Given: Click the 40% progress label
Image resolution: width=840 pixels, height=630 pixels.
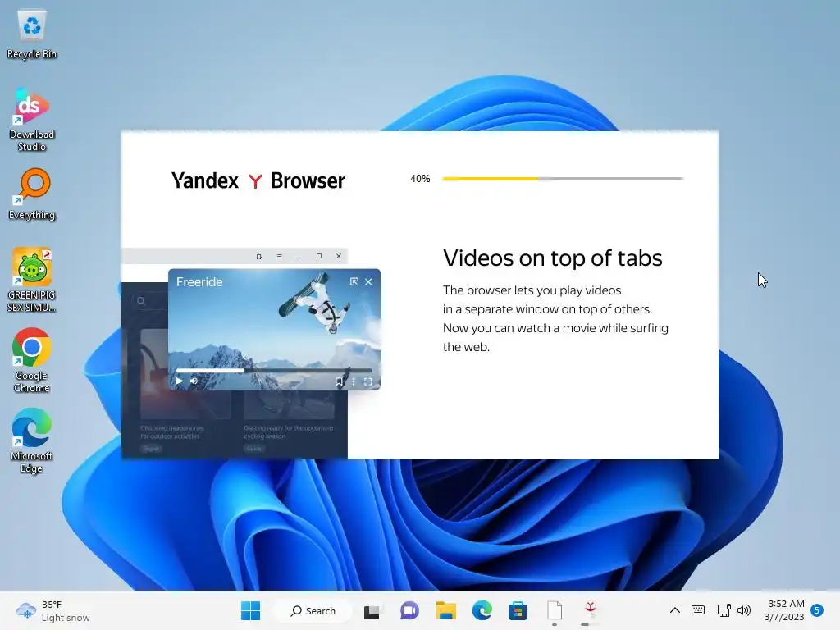Looking at the screenshot, I should [x=420, y=179].
